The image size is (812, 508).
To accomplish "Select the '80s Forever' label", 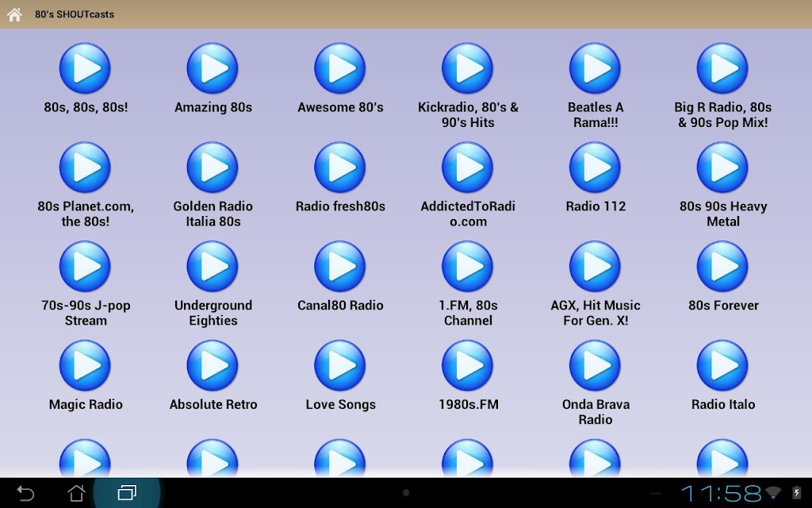I will 723,306.
